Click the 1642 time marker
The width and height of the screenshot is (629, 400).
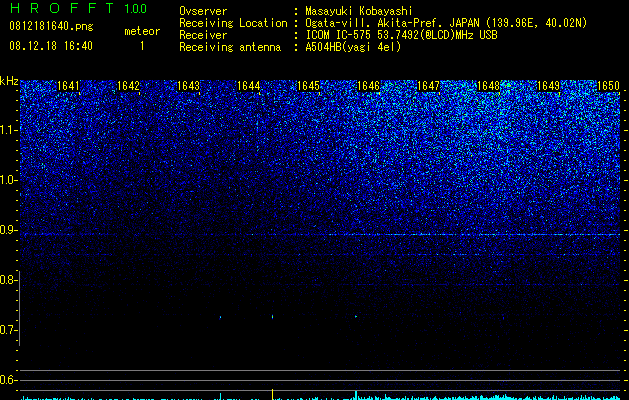tap(128, 86)
